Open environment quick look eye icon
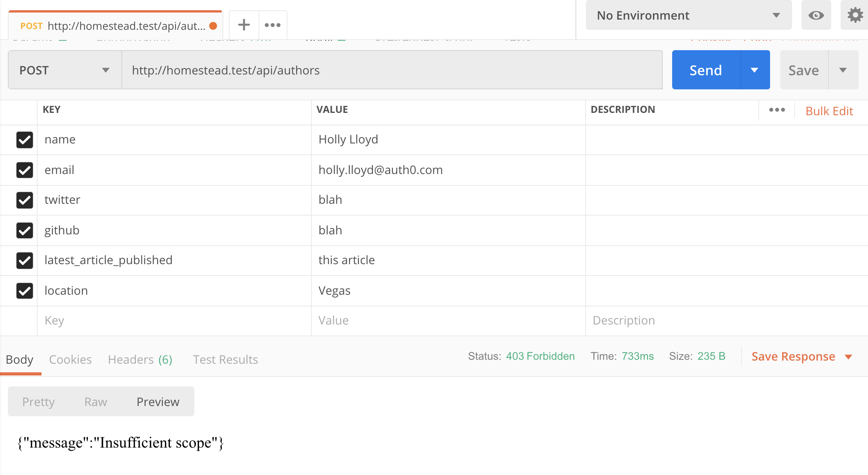Screen dimensions: 868x475 (816, 16)
